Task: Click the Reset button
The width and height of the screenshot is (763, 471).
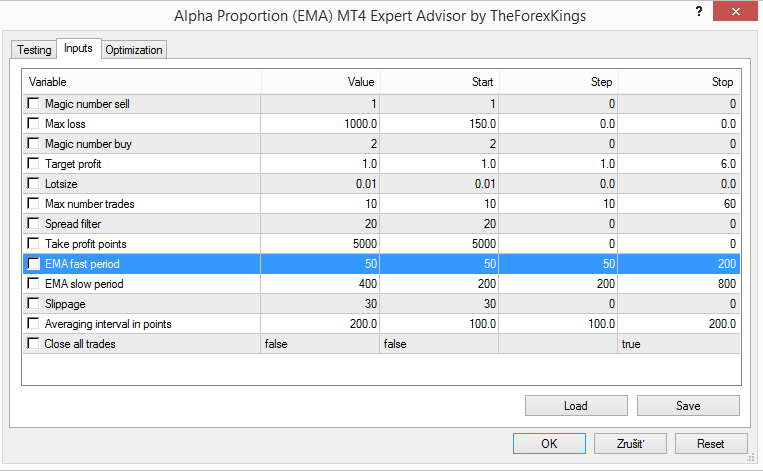Action: [711, 444]
